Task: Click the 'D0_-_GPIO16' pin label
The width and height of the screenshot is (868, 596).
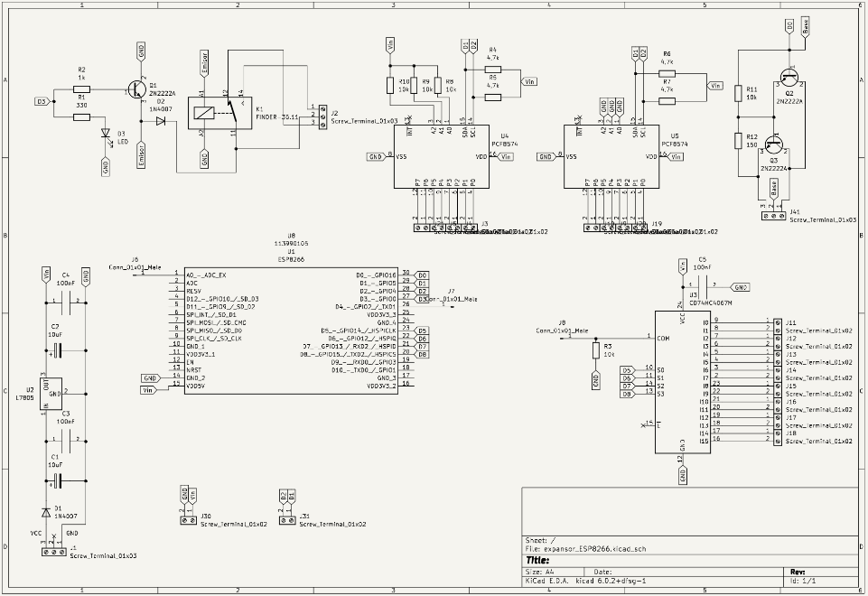Action: [376, 275]
